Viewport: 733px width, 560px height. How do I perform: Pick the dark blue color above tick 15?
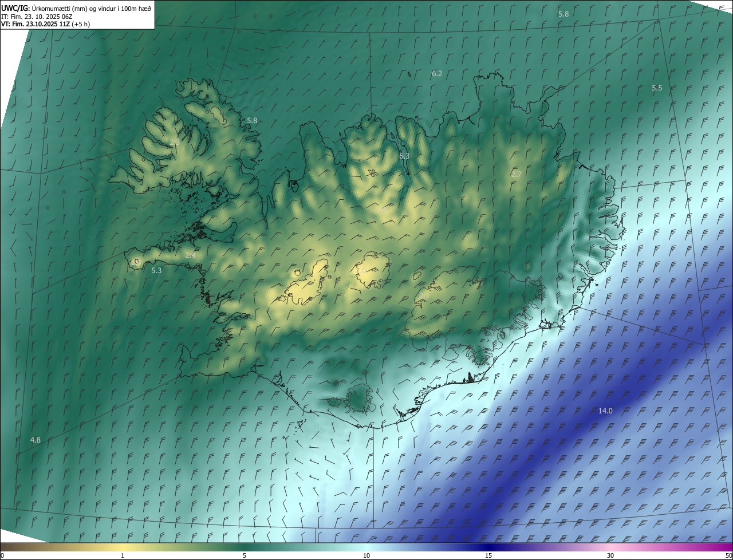click(488, 547)
